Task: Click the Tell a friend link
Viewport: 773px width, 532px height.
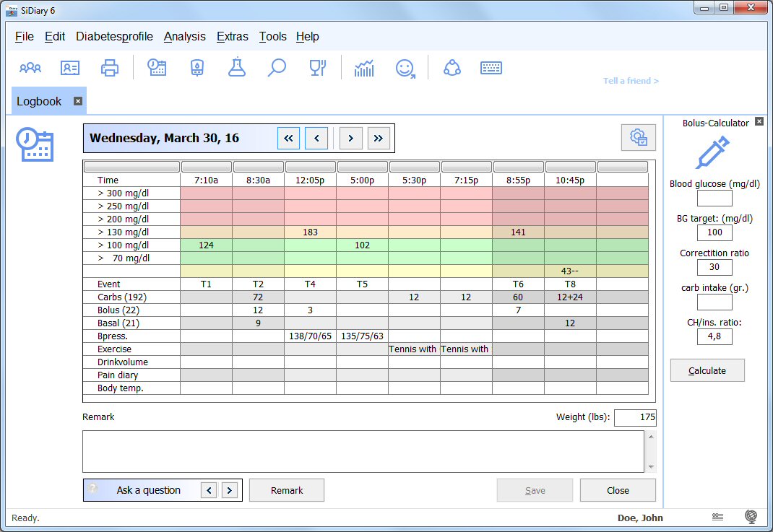Action: click(x=631, y=81)
